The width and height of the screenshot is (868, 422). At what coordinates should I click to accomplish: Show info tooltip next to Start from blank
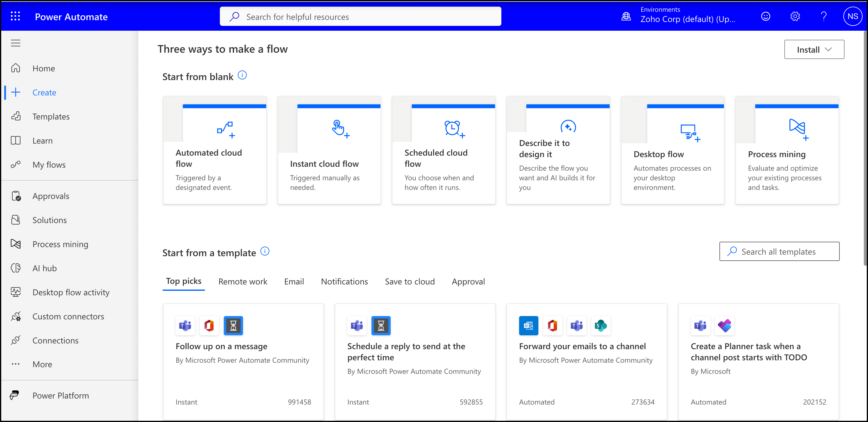242,75
